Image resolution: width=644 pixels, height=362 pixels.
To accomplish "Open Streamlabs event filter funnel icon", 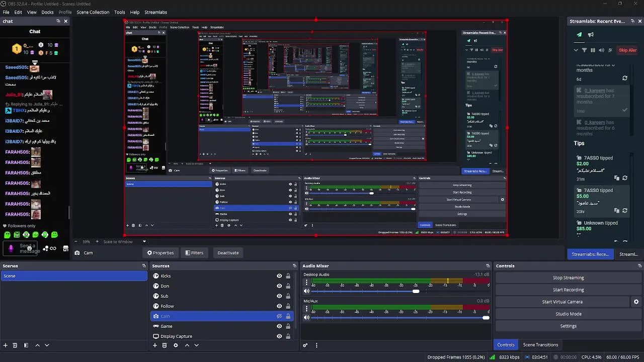I will 584,50.
